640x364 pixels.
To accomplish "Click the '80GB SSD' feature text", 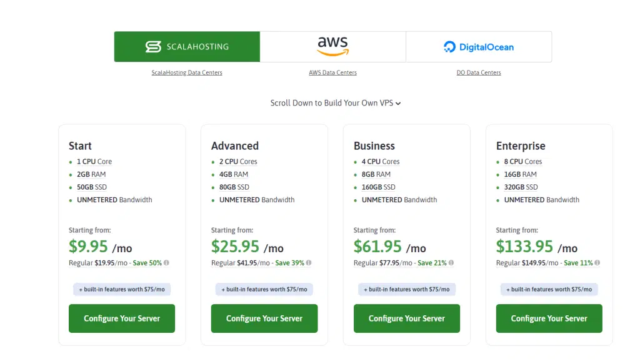I will tap(234, 187).
